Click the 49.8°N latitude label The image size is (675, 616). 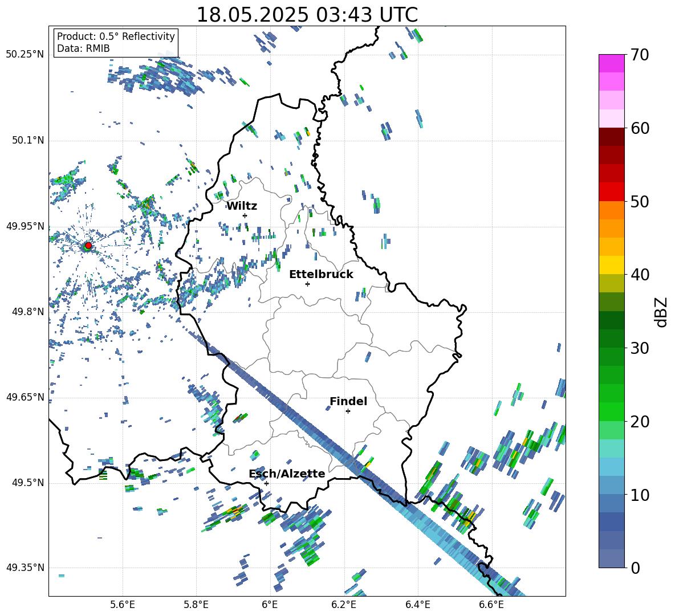click(27, 312)
